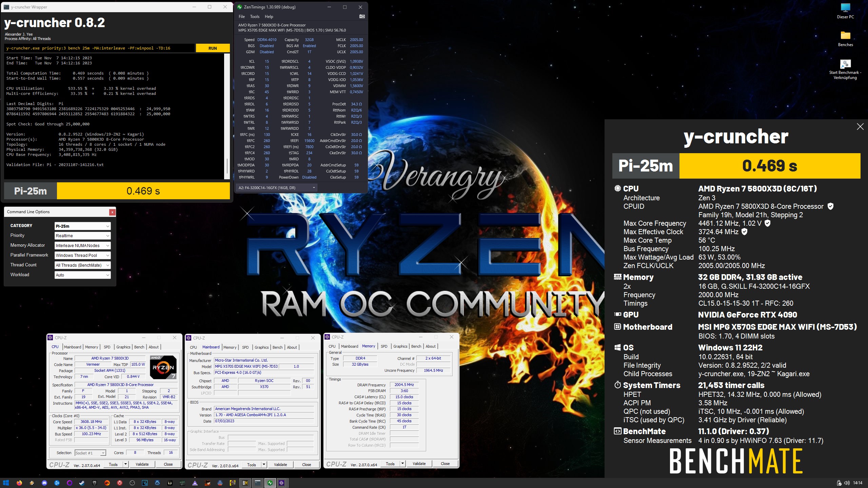Switch to ZenTimings taskbar button
Screen dimensions: 868x488
click(x=270, y=483)
